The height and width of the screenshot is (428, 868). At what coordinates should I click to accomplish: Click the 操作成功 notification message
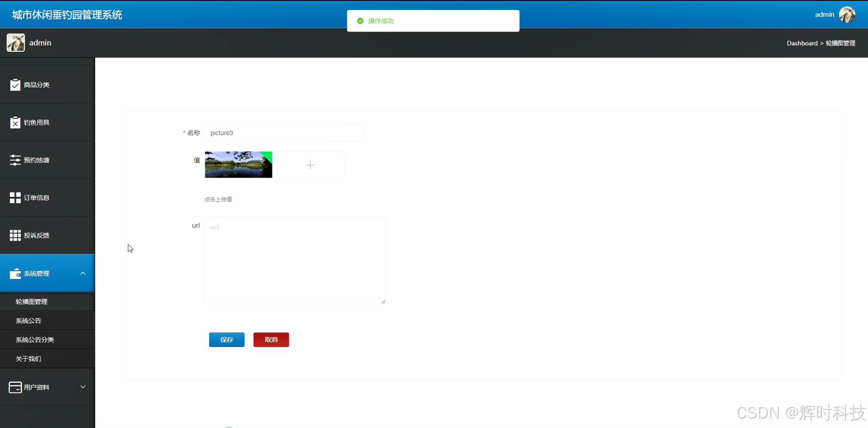(381, 21)
